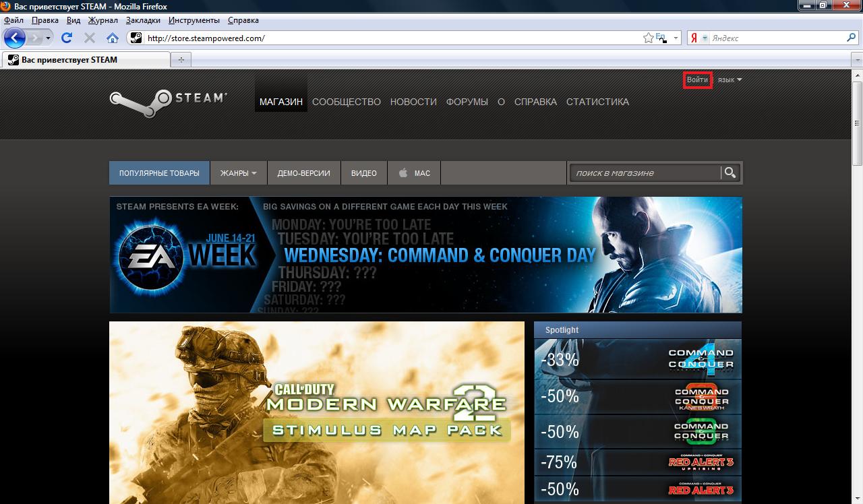Open the URL bar history dropdown

(676, 38)
